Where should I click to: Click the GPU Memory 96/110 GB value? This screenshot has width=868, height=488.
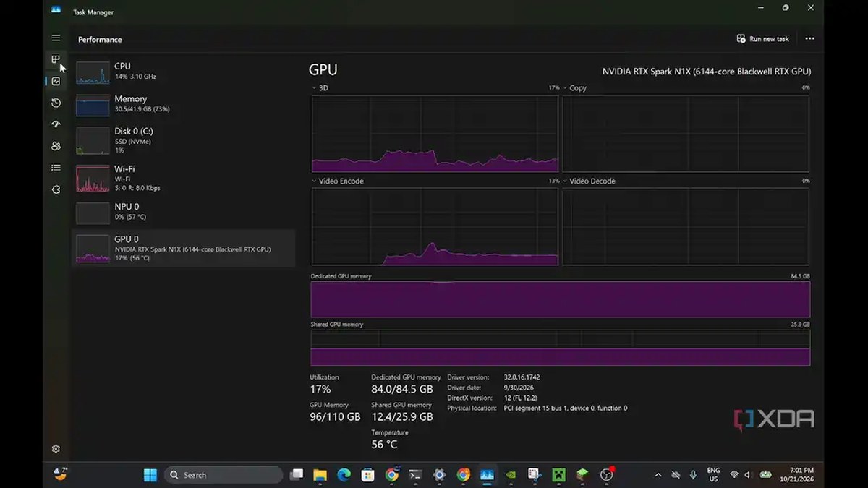pos(335,417)
